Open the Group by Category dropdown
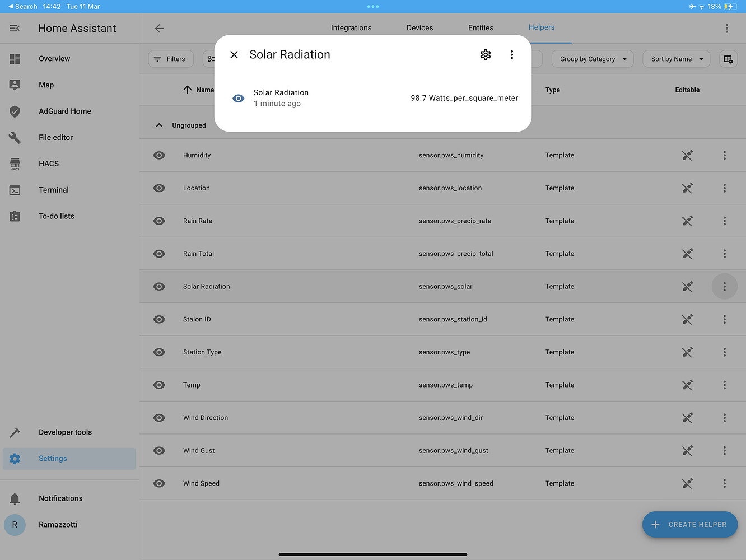This screenshot has width=746, height=560. click(592, 58)
